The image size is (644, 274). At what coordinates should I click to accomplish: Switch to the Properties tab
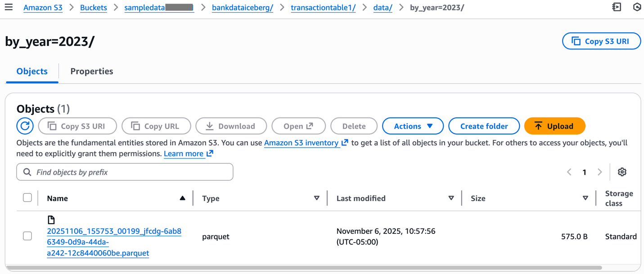click(91, 72)
